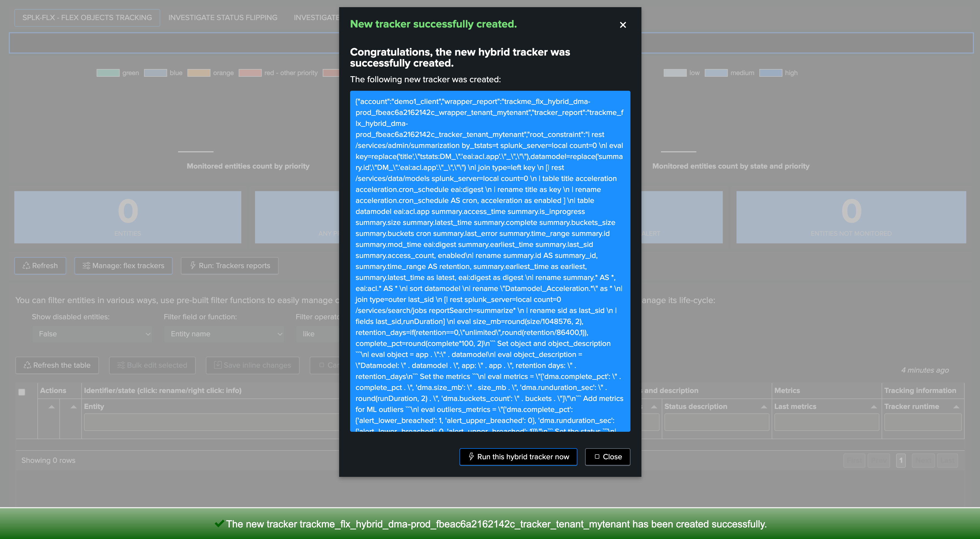This screenshot has height=539, width=980.
Task: Click the Entity column filter input
Action: [x=212, y=422]
